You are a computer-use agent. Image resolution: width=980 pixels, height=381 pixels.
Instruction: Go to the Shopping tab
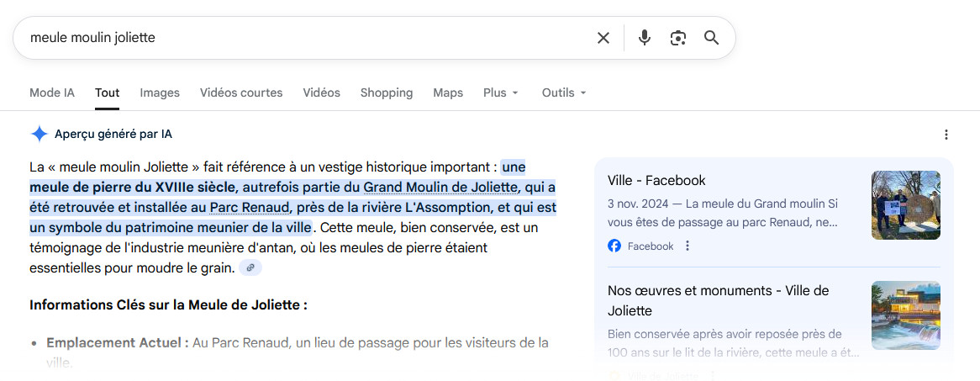point(387,93)
